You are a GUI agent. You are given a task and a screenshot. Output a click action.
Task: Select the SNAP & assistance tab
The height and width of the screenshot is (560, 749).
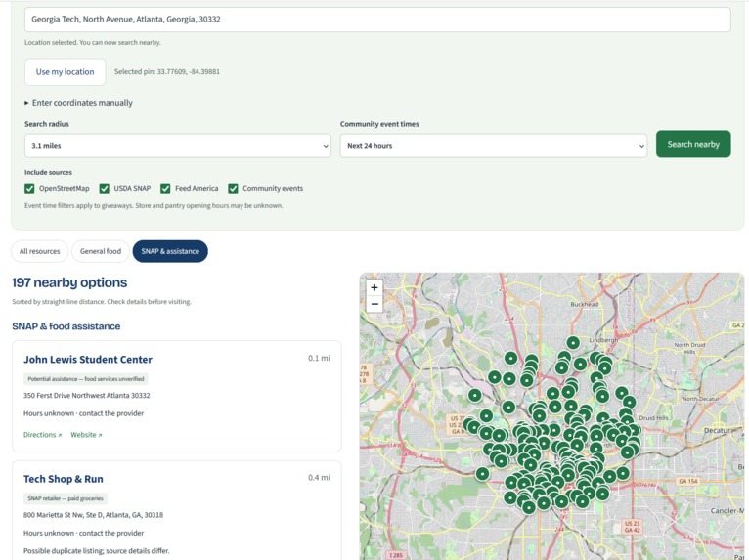point(170,251)
